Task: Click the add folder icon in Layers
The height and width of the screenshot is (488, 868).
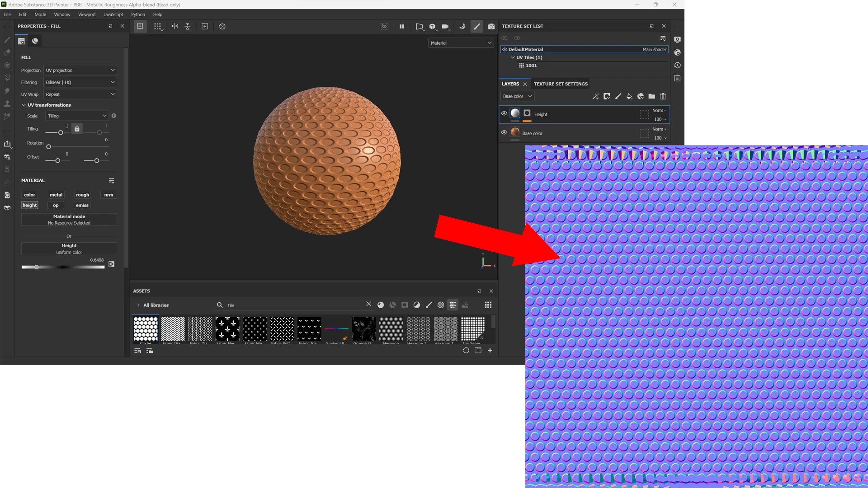Action: (x=651, y=96)
